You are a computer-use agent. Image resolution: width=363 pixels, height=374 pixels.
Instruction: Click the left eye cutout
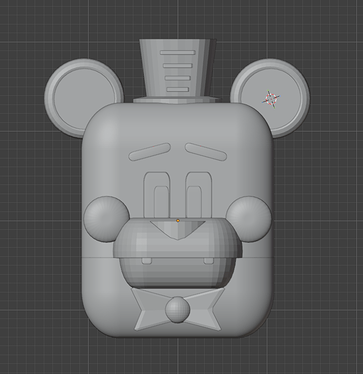coord(157,195)
